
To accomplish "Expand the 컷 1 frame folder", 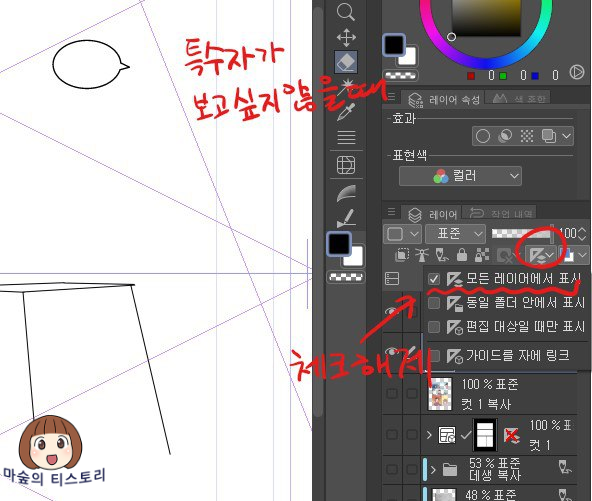I will click(x=429, y=435).
